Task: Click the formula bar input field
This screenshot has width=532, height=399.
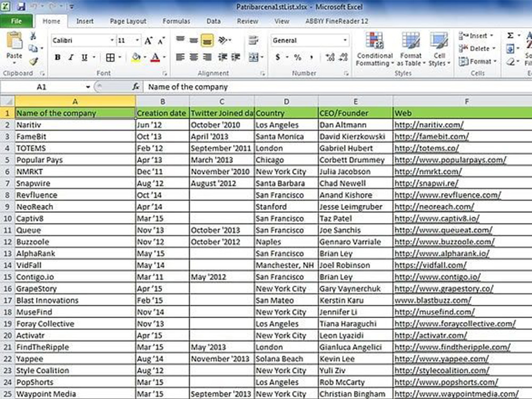Action: coord(338,87)
